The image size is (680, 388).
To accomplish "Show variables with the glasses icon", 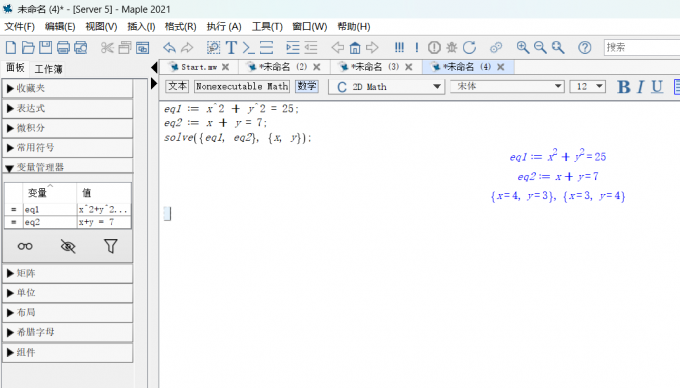I will pos(25,246).
